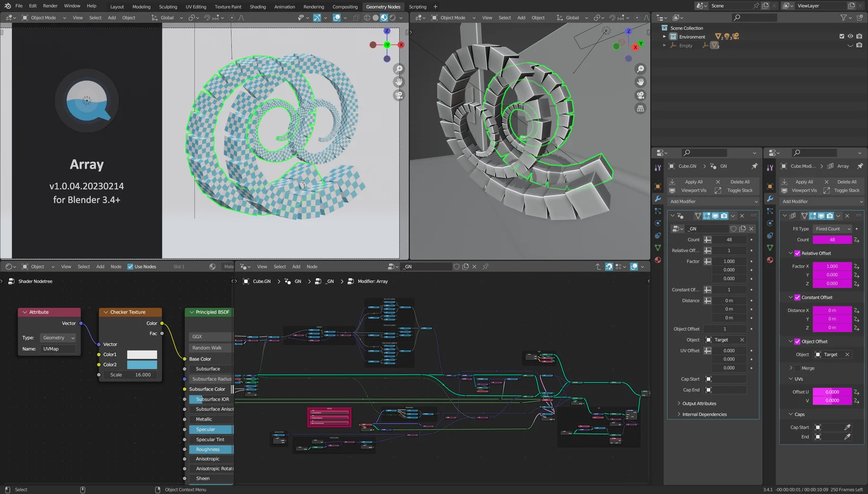Viewport: 868px width, 494px height.
Task: Click the zoom magnifier in the left viewport
Action: [399, 69]
